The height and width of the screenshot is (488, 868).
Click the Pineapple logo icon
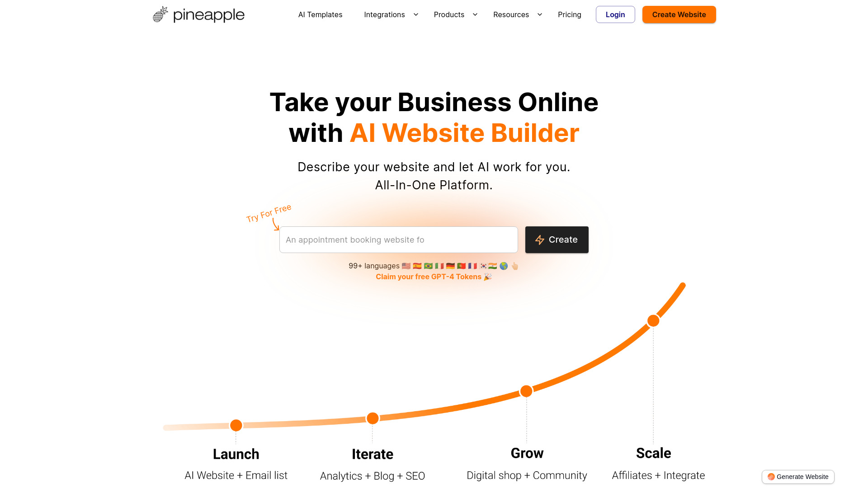[159, 14]
